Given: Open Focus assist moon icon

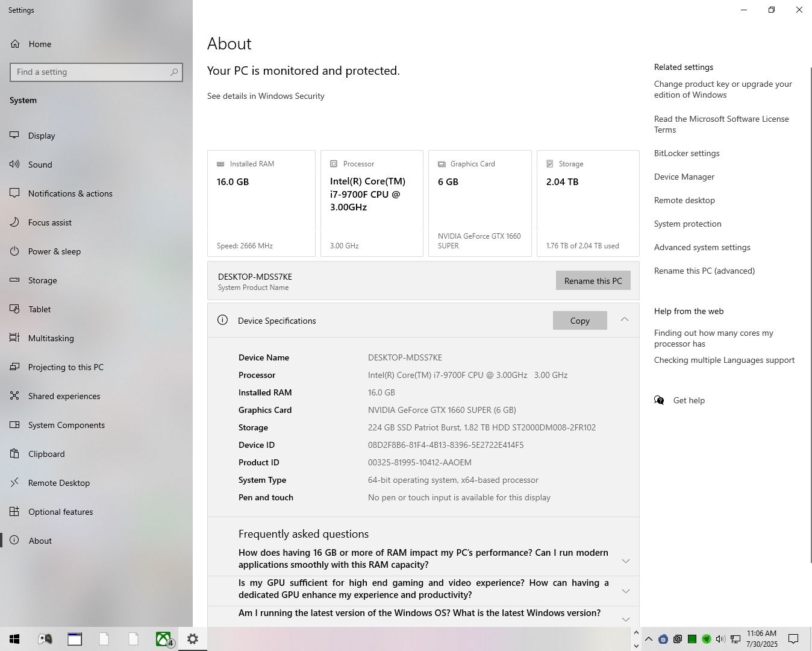Looking at the screenshot, I should (x=14, y=222).
